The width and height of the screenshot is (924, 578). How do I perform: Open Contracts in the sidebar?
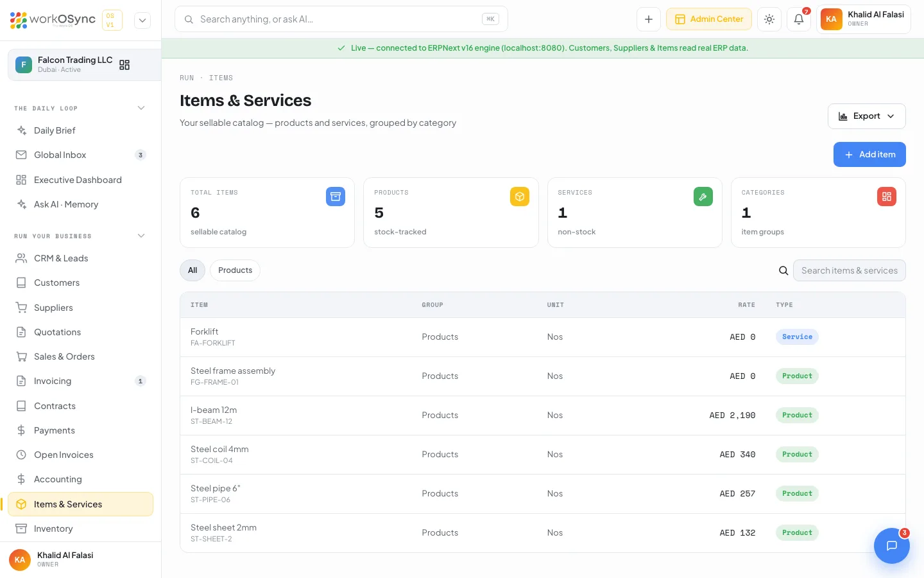point(80,406)
